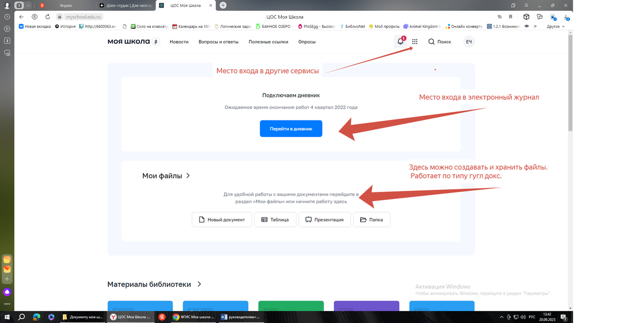
Task: Switch to the Дзен-студия browser tab
Action: click(126, 5)
